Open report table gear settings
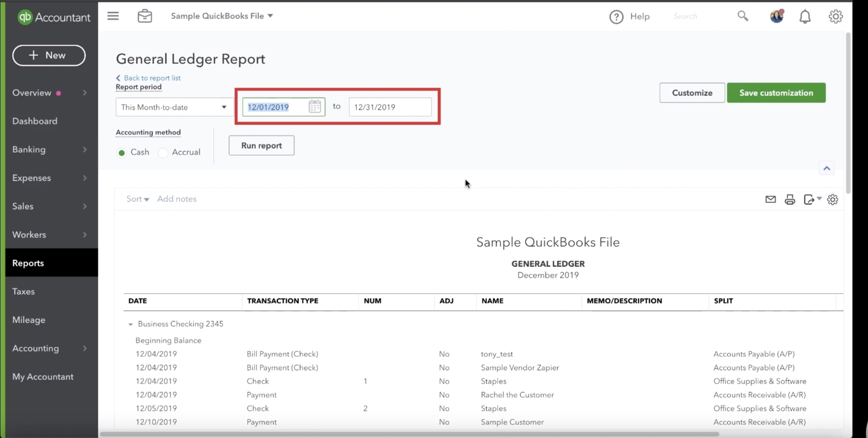The width and height of the screenshot is (868, 438). point(832,199)
